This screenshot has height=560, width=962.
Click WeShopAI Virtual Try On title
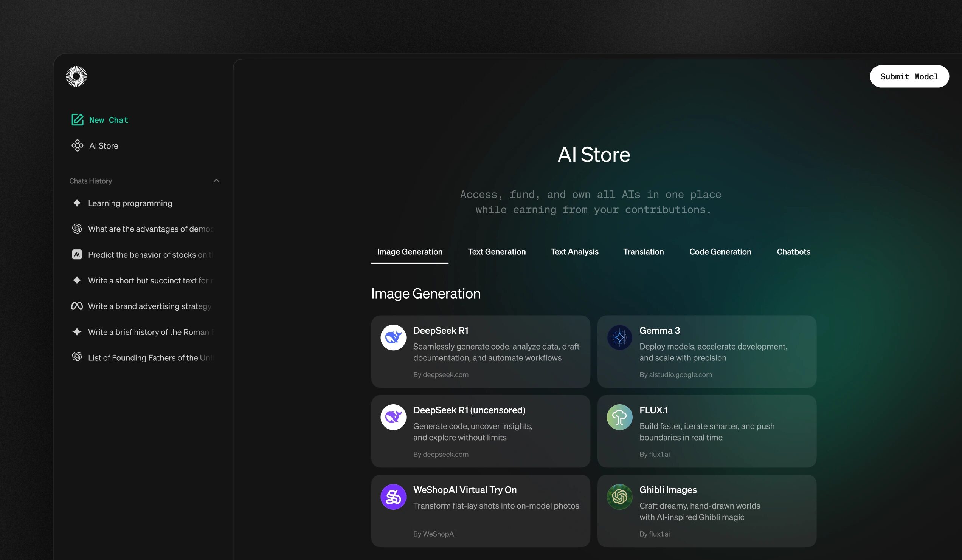(465, 490)
